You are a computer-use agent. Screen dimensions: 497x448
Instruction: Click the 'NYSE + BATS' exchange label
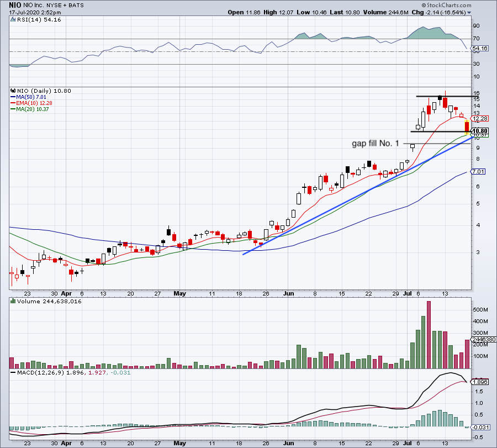[65, 6]
